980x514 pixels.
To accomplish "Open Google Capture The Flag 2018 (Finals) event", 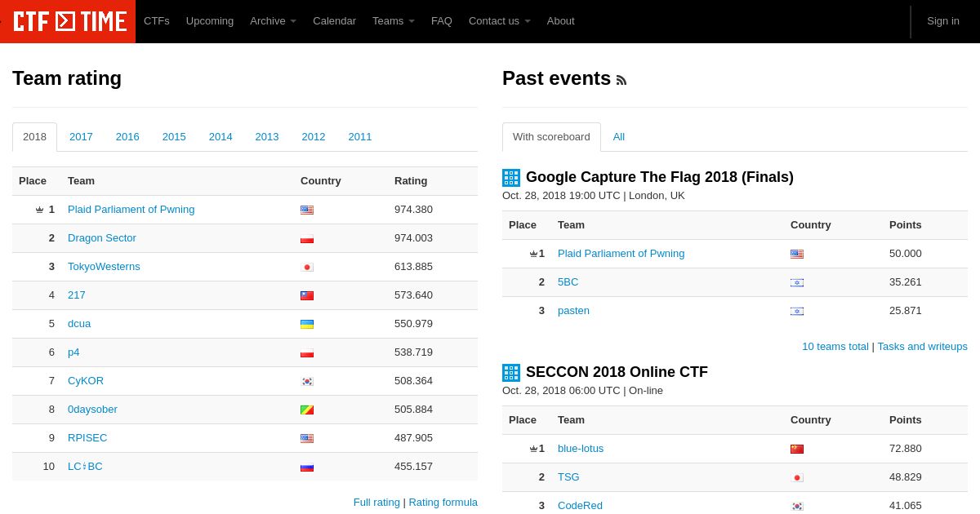I will 660,177.
